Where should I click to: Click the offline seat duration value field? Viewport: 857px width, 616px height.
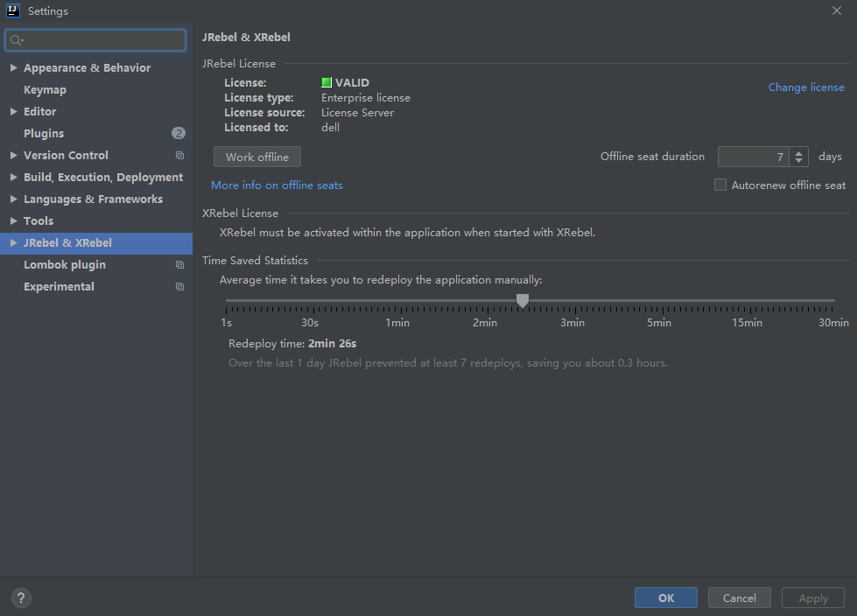[x=753, y=157]
